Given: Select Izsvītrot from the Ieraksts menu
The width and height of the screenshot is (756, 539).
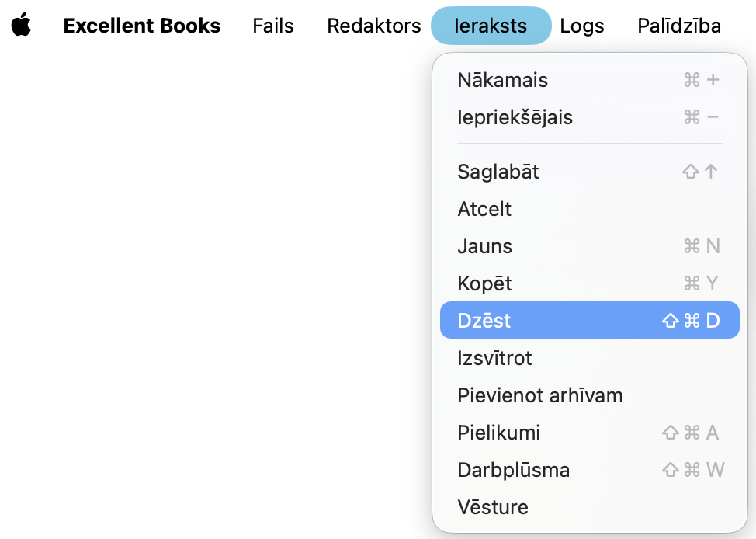Looking at the screenshot, I should [x=494, y=358].
